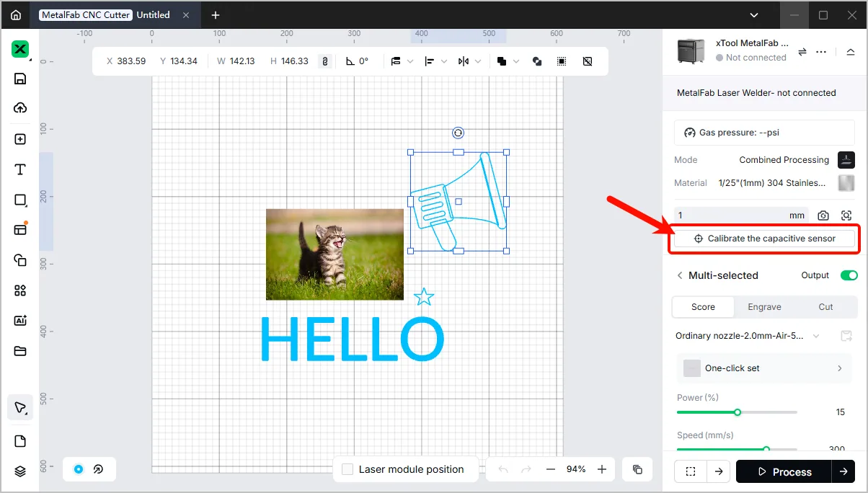This screenshot has height=493, width=868.
Task: Switch device with the swap arrows icon
Action: [x=802, y=52]
